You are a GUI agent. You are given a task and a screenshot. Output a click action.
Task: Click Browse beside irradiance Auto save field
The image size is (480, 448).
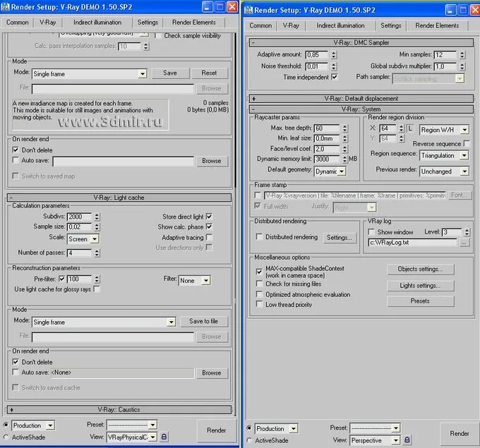(212, 161)
